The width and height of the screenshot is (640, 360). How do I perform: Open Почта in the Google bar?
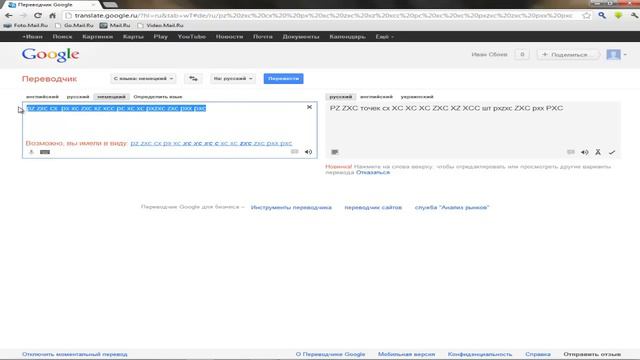pos(262,37)
